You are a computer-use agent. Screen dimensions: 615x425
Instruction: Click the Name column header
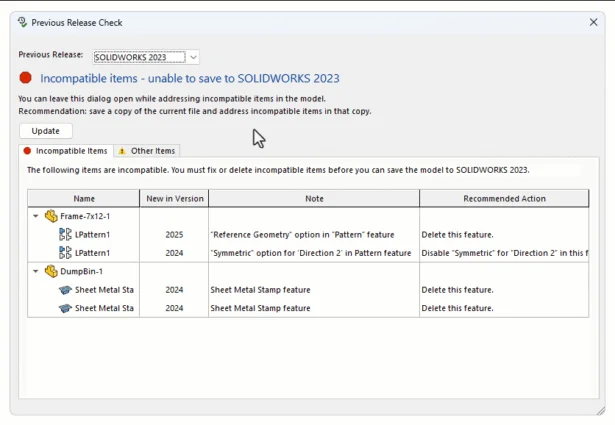tap(84, 198)
